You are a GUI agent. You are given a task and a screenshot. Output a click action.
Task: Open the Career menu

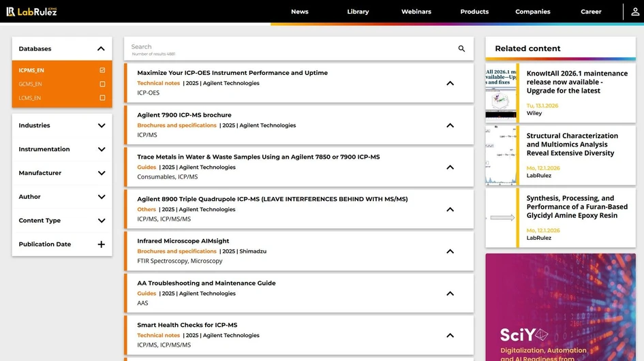click(x=591, y=12)
